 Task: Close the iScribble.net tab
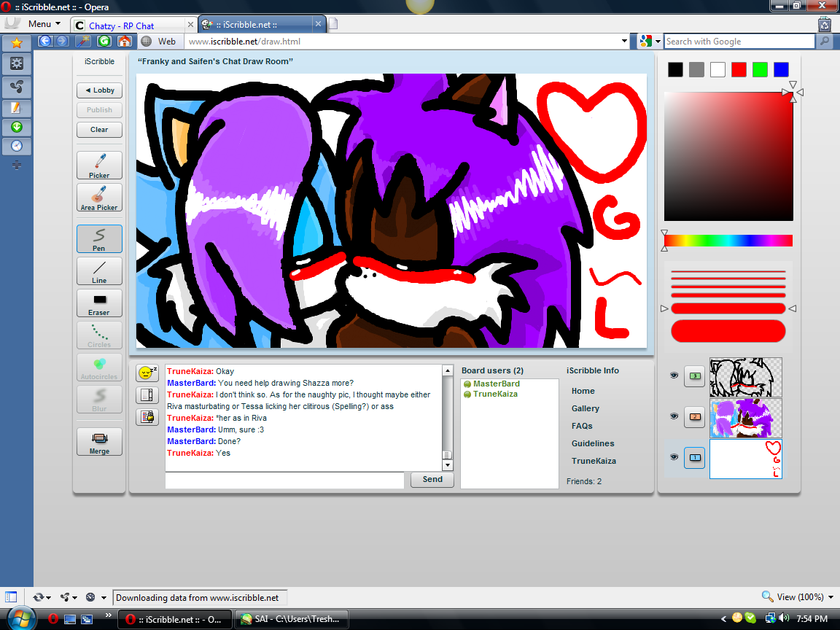tap(318, 24)
